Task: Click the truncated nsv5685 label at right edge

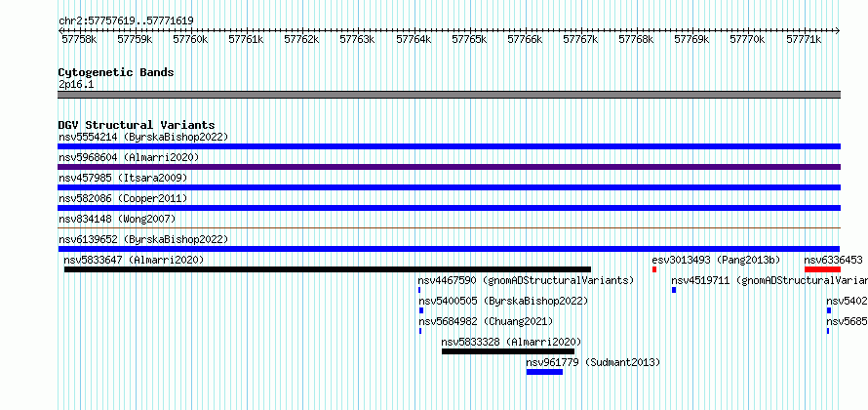Action: pos(847,321)
